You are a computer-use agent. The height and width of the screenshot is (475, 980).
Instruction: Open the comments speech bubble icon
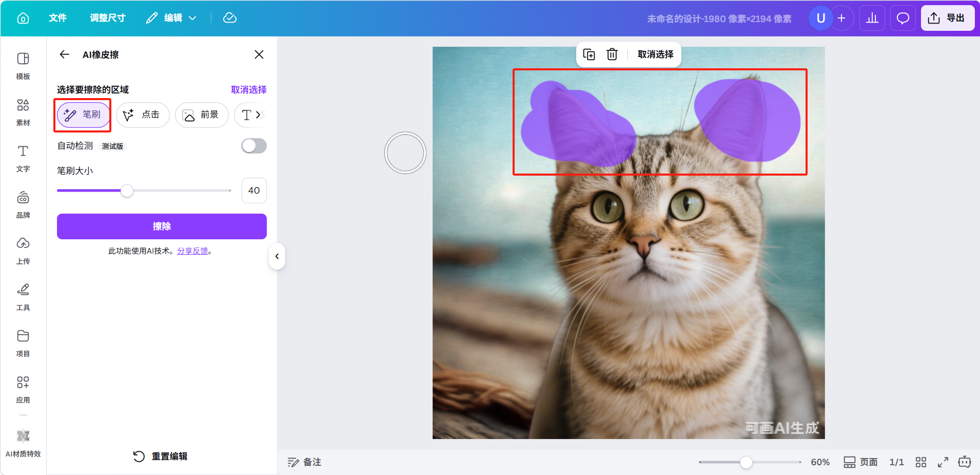point(903,18)
